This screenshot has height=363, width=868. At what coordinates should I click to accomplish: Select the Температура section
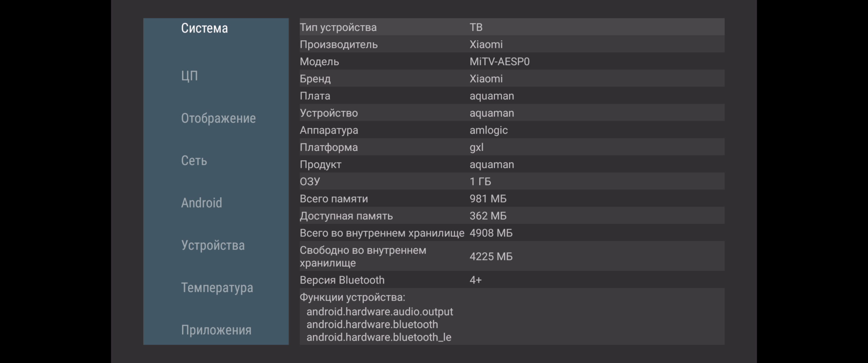[217, 288]
